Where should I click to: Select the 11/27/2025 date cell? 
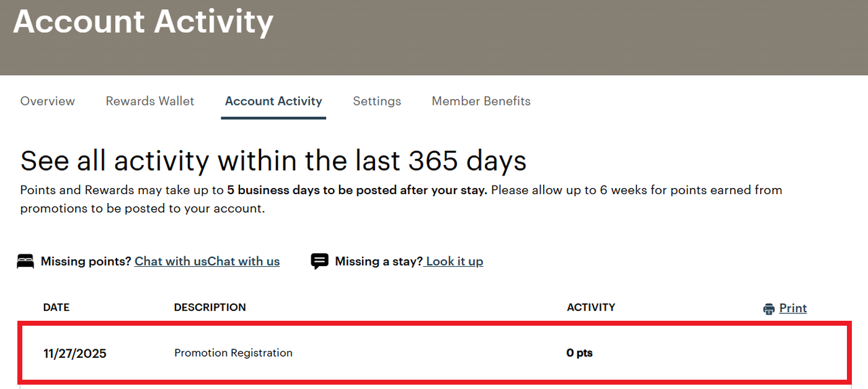coord(75,354)
